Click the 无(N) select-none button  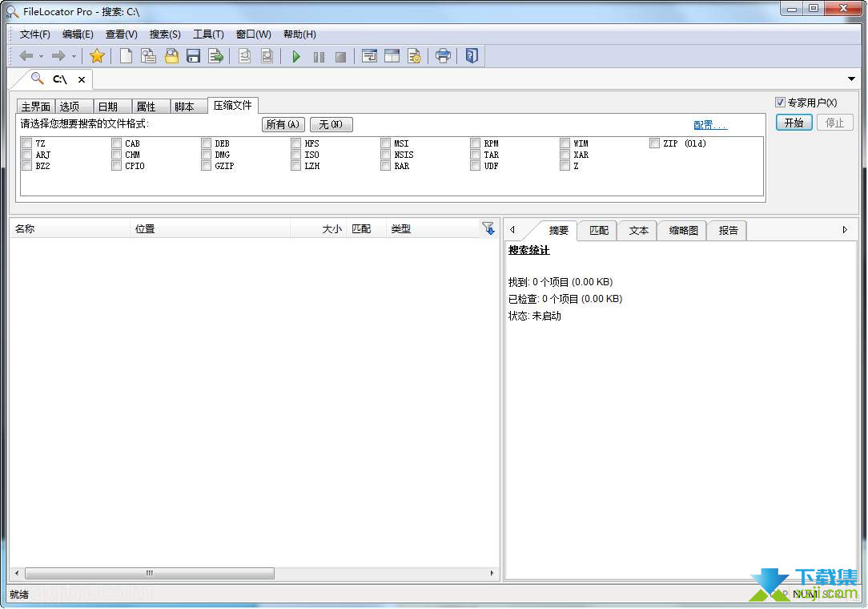click(331, 125)
